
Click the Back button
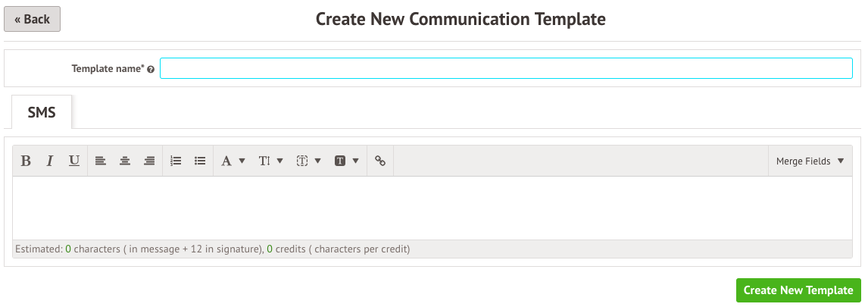click(x=32, y=20)
